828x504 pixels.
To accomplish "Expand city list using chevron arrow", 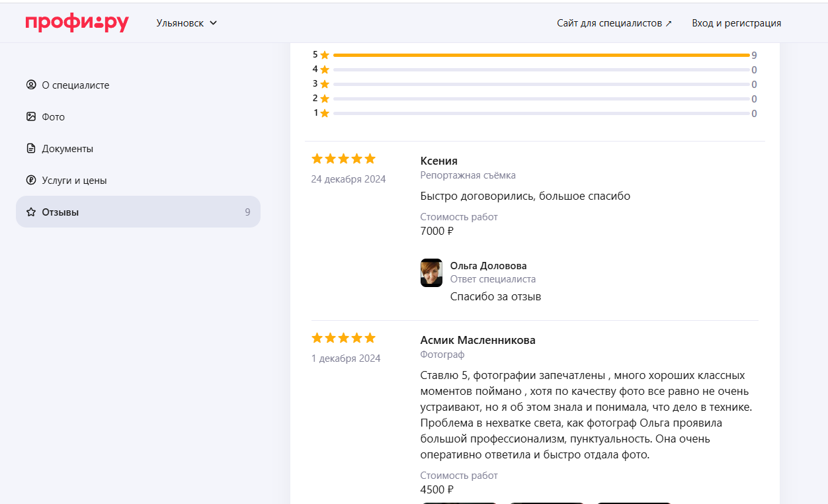I will (x=213, y=23).
